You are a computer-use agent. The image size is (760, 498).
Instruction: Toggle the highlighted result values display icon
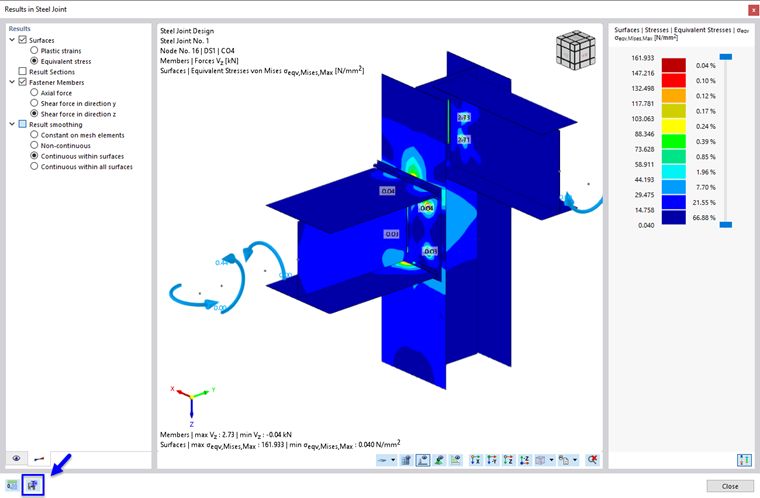[x=423, y=460]
